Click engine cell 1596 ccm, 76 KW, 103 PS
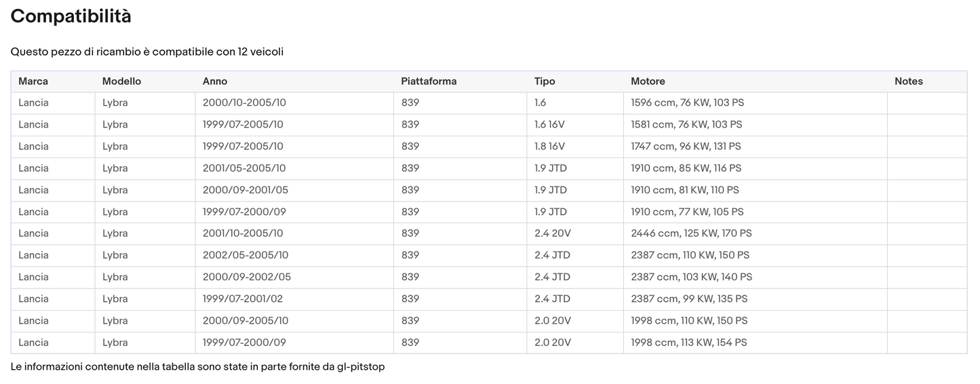The height and width of the screenshot is (384, 980). [687, 103]
